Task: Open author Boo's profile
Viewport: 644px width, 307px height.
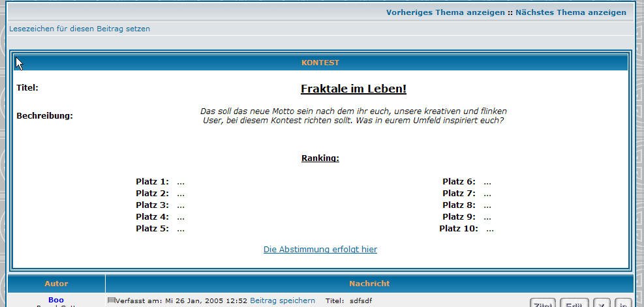Action: point(56,300)
